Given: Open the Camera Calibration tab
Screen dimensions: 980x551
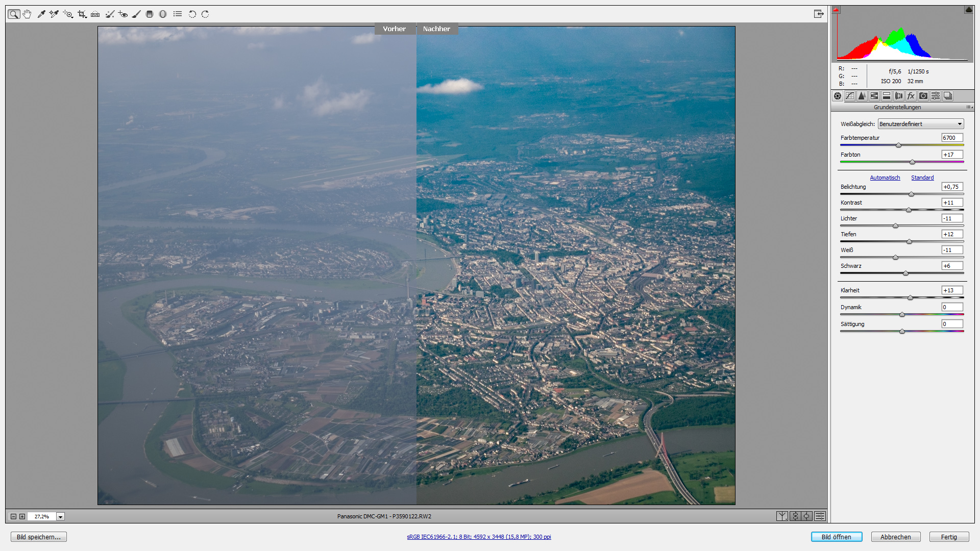Looking at the screenshot, I should click(923, 96).
